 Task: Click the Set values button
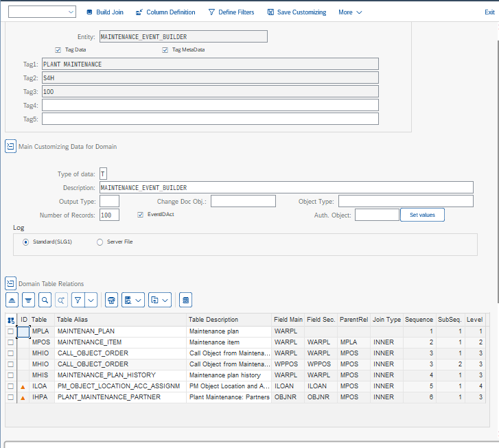tap(422, 215)
